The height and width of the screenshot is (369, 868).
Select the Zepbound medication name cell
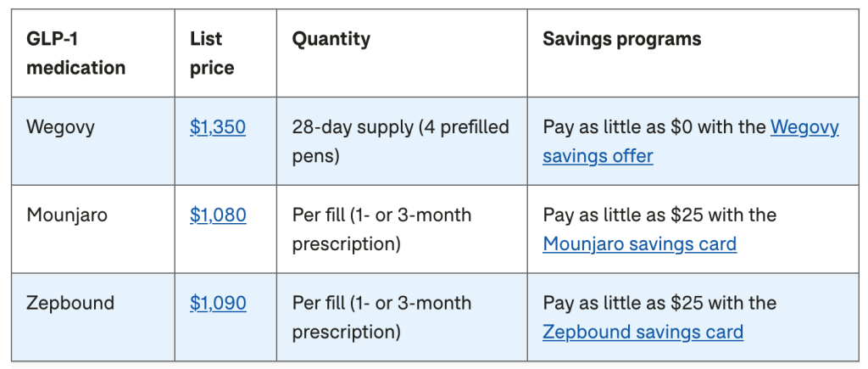pyautogui.click(x=70, y=304)
